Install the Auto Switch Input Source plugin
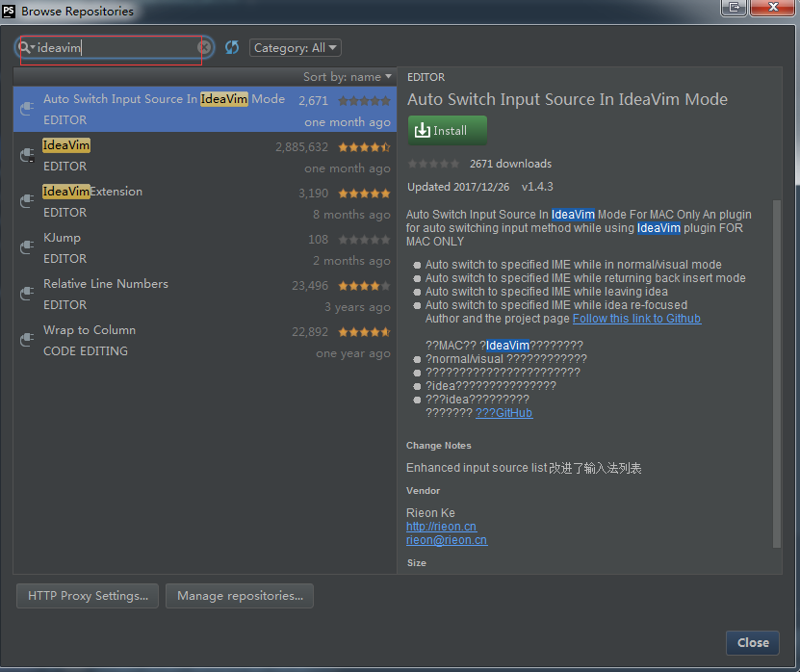 pos(448,131)
